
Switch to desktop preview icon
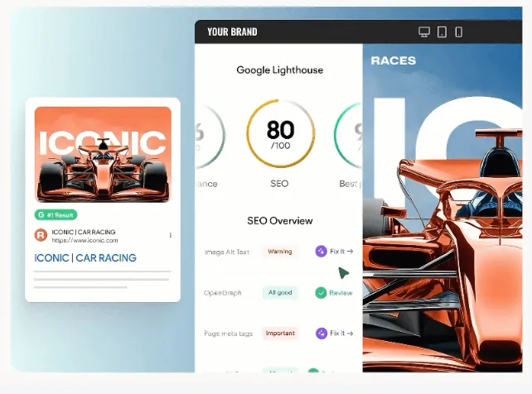point(424,31)
